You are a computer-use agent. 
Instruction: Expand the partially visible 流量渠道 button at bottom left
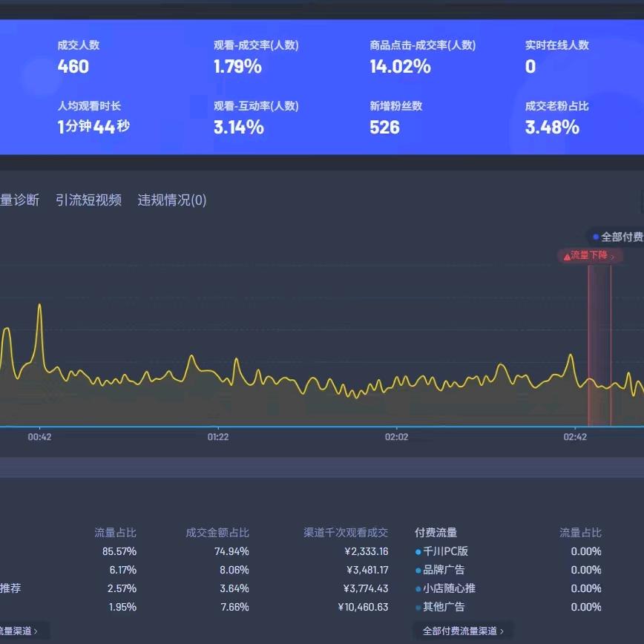21,631
